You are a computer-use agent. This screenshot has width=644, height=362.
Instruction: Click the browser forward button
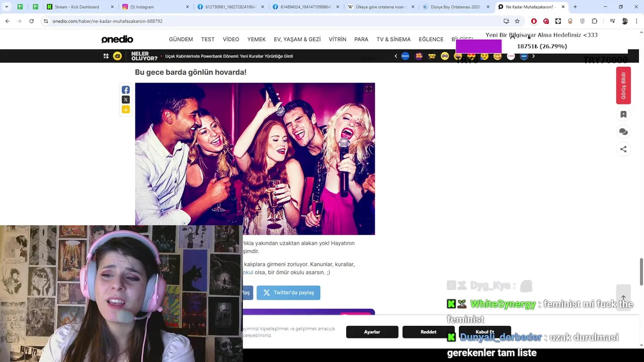pos(19,21)
